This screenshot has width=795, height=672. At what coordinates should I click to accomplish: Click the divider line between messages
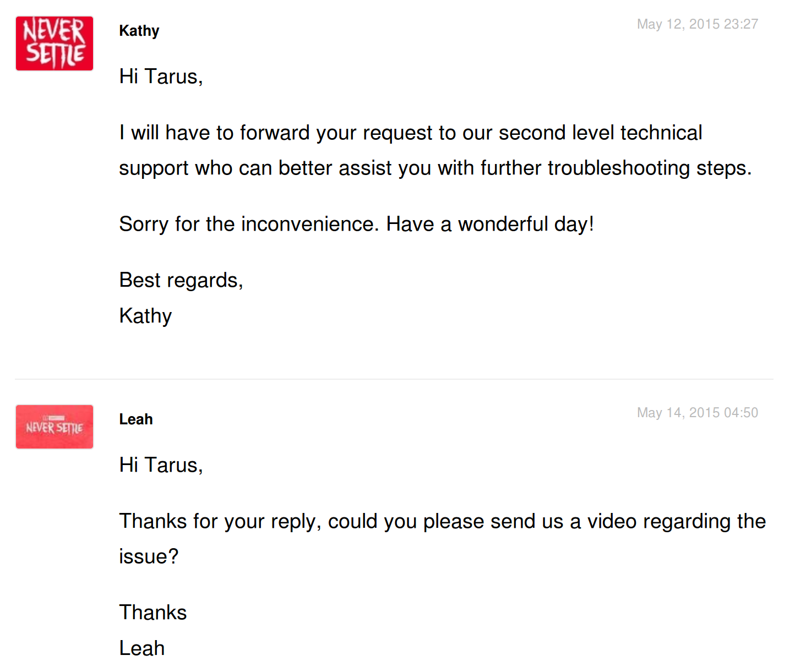[394, 379]
